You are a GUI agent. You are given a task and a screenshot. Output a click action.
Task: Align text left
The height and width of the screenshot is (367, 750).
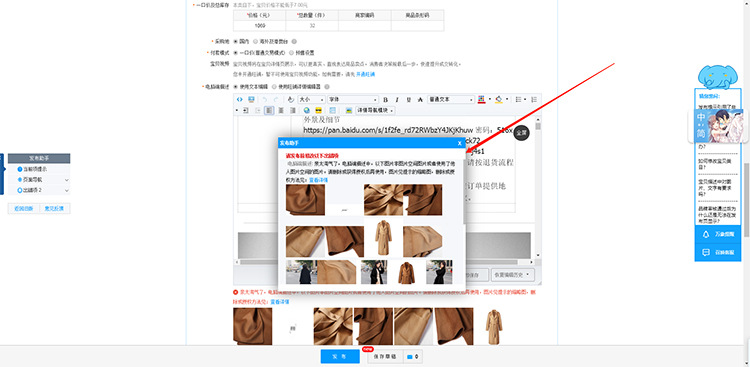(269, 111)
